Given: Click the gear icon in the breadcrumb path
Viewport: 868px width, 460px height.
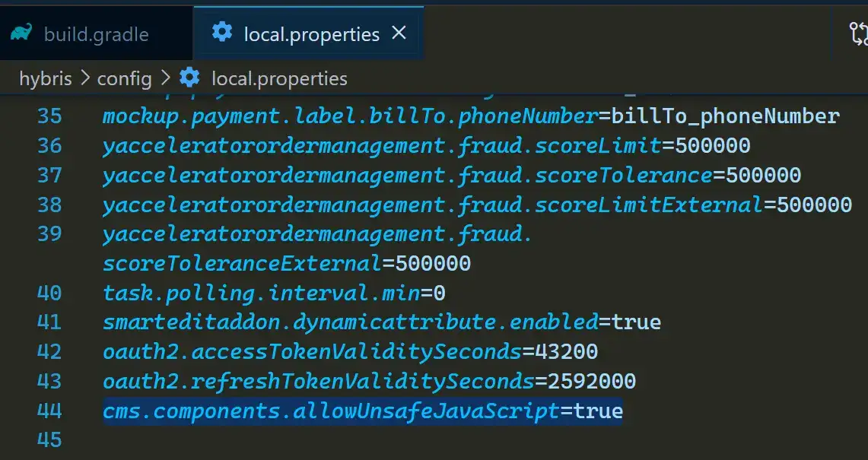Looking at the screenshot, I should (x=189, y=78).
